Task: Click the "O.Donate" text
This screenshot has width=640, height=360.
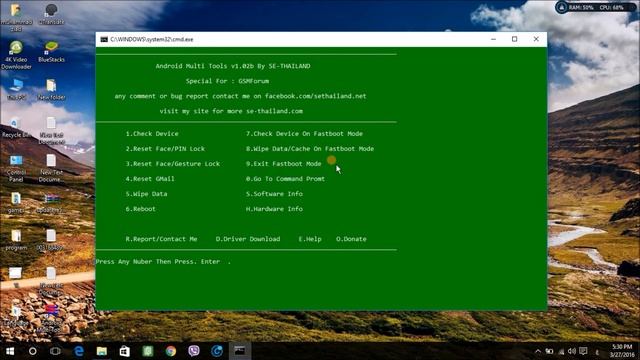Action: (351, 239)
